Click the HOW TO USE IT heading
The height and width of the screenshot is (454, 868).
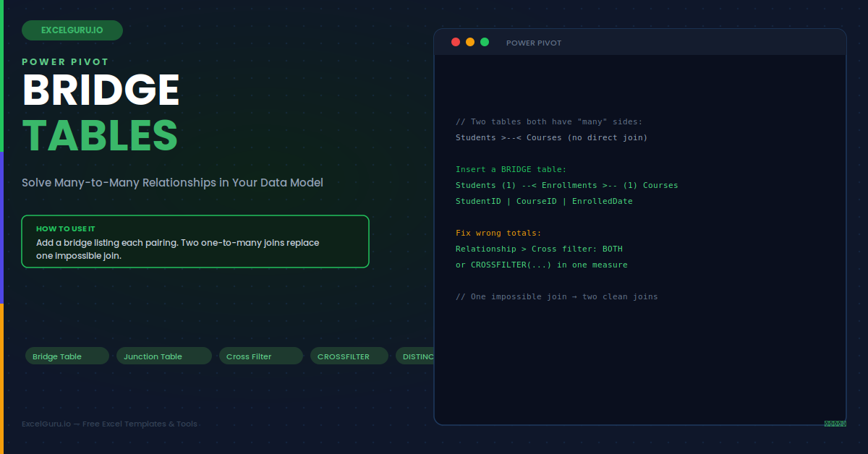pos(66,228)
